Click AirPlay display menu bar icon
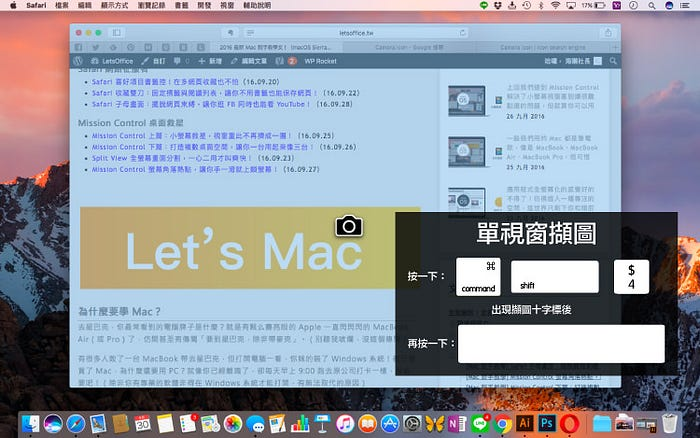 (x=571, y=5)
